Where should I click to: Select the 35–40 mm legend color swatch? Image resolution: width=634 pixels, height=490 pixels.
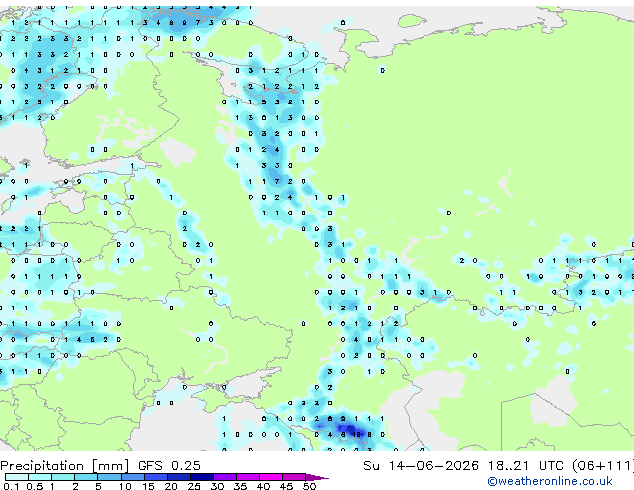[247, 477]
